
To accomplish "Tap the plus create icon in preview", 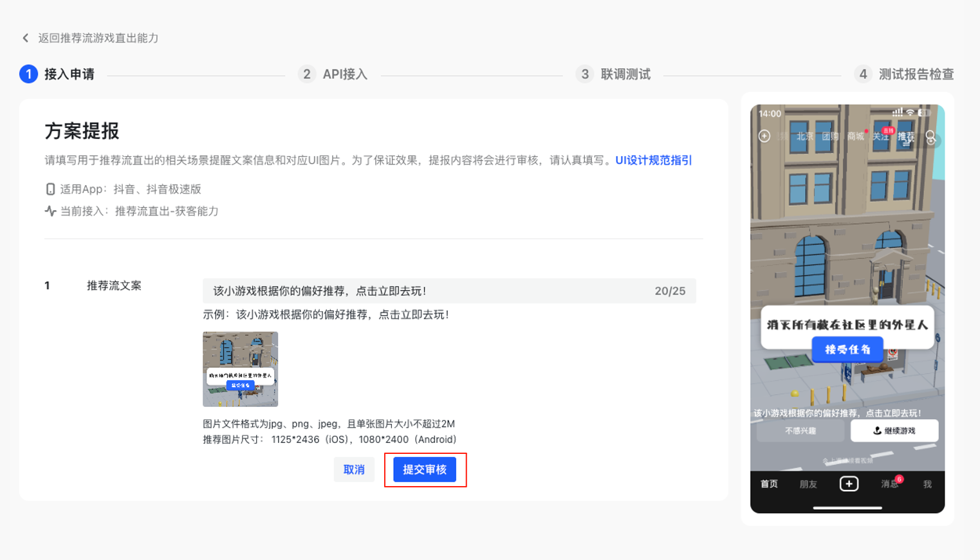I will (849, 483).
